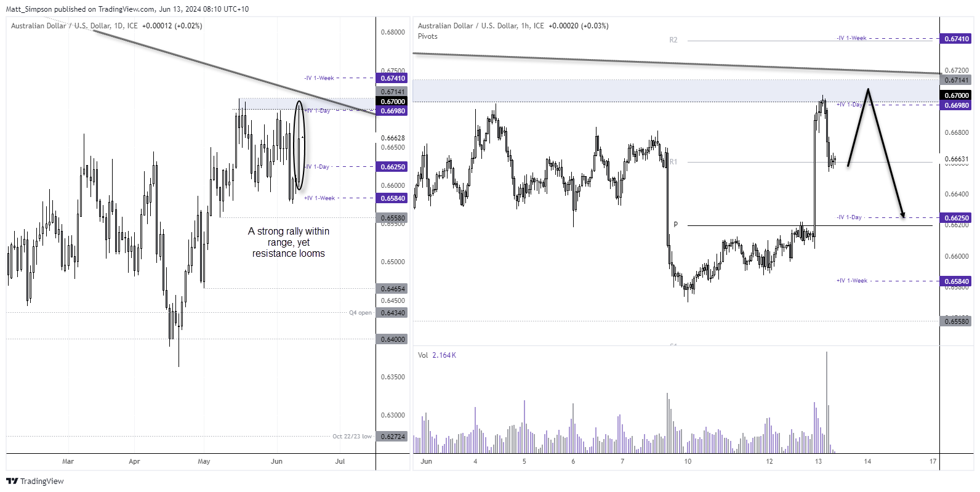This screenshot has height=492, width=980.
Task: Click 0.65000 on the daily price axis
Action: pyautogui.click(x=393, y=262)
